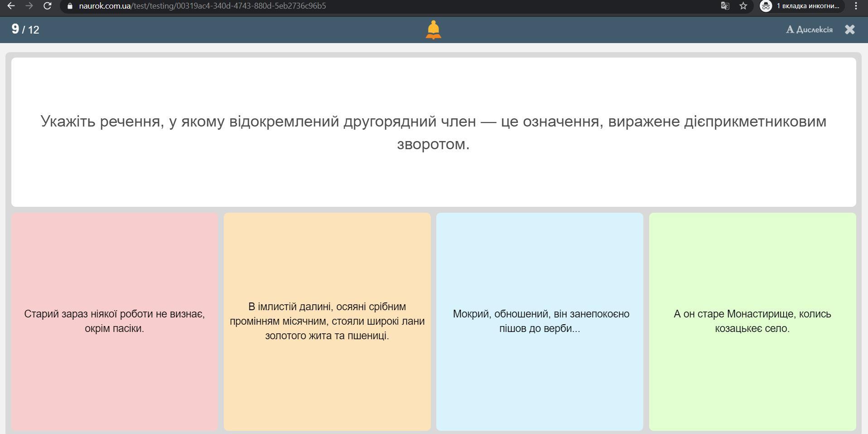The width and height of the screenshot is (868, 434).
Task: Click the URL path after naurok.com.ua
Action: pos(229,6)
